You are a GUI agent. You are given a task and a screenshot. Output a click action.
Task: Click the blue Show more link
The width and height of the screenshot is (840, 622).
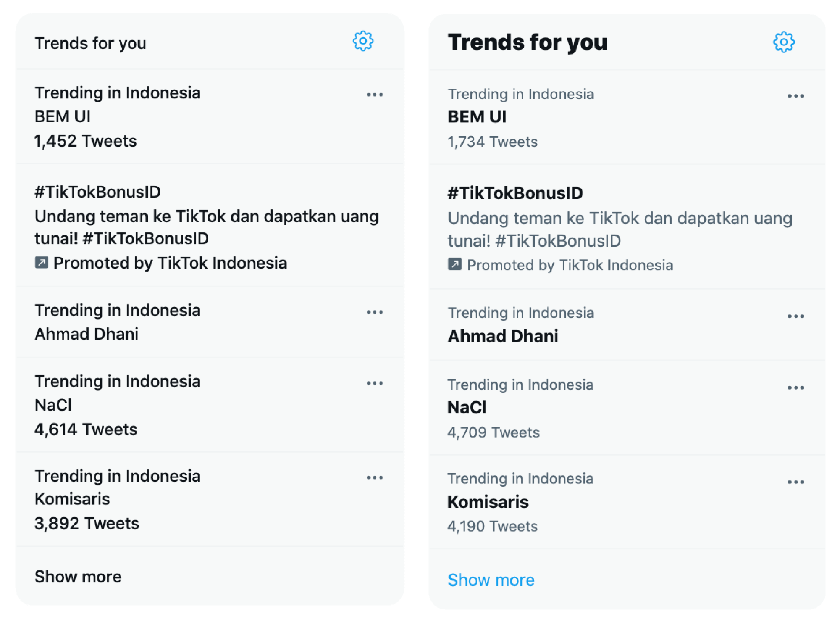pos(491,580)
